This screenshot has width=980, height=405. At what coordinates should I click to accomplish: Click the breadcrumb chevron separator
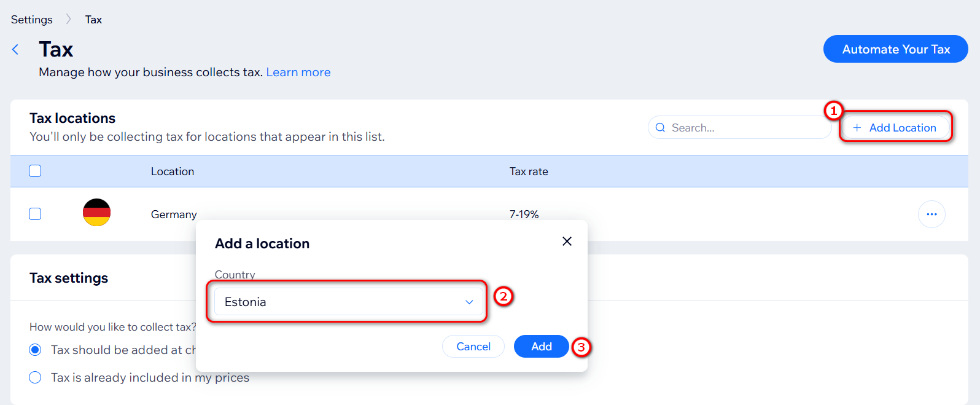point(69,20)
